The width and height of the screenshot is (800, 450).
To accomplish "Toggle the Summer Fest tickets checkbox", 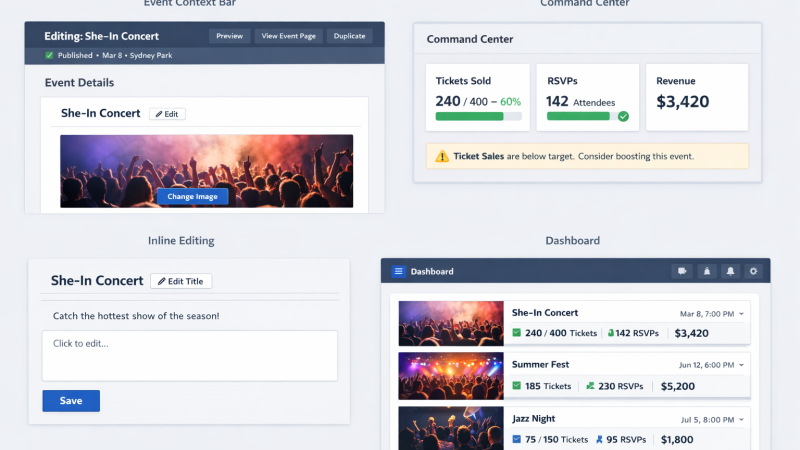I will tap(517, 385).
